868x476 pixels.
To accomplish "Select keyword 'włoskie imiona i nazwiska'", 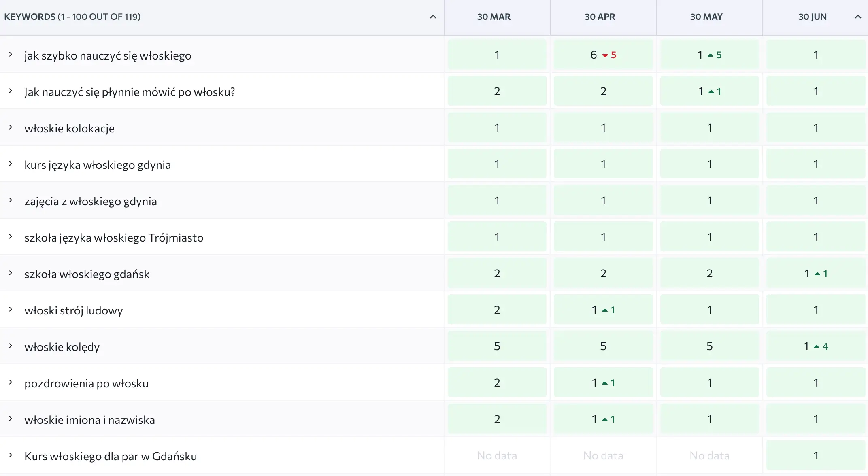I will point(89,420).
